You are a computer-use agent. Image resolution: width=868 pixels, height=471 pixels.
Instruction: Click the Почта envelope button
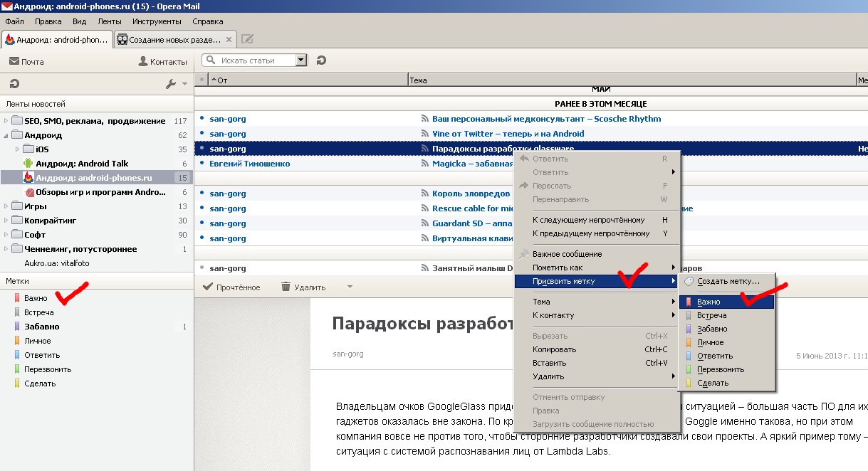(26, 62)
